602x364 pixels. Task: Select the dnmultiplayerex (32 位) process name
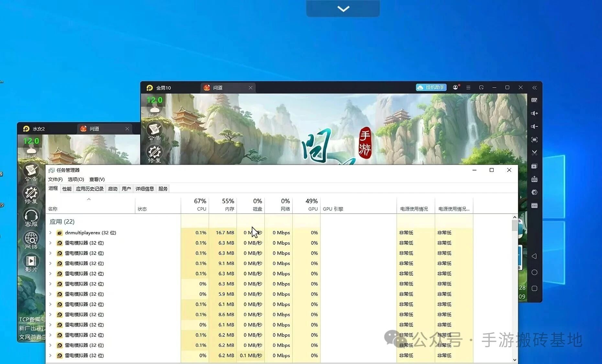(x=90, y=233)
